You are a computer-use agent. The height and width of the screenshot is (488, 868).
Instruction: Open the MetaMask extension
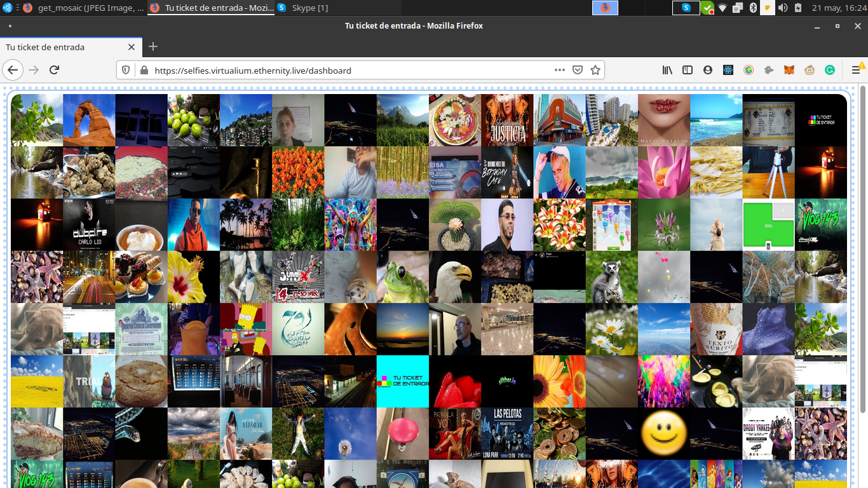click(x=789, y=71)
